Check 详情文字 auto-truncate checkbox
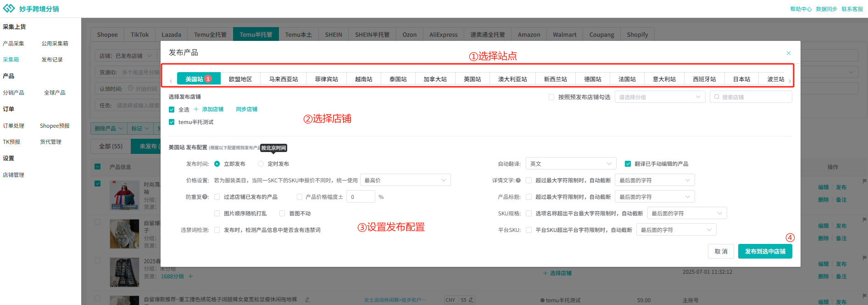Viewport: 868px width, 305px height. click(529, 181)
